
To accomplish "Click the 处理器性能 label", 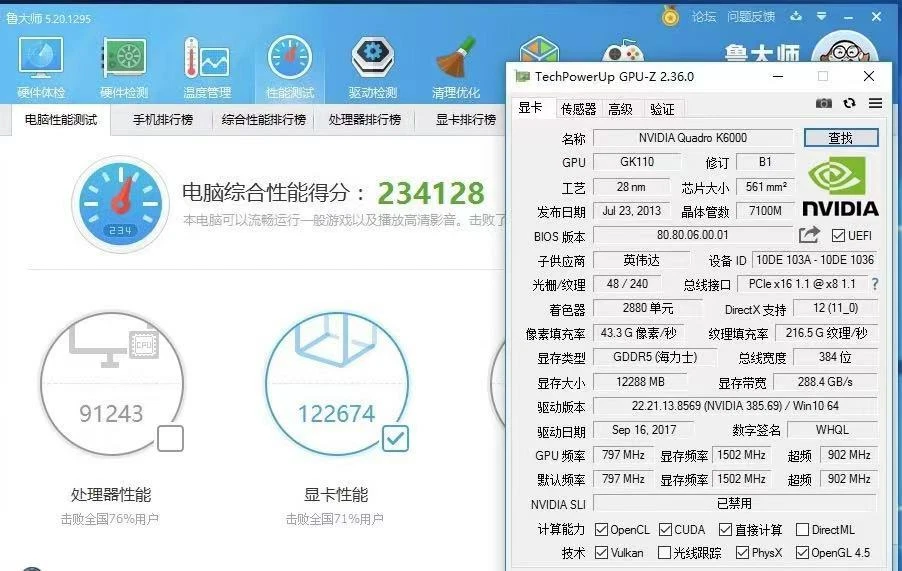I will point(111,495).
